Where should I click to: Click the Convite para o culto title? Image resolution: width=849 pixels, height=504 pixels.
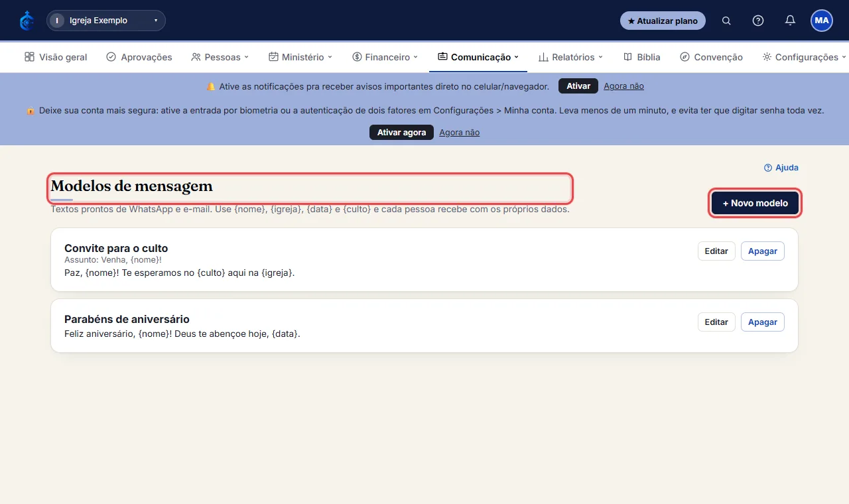click(x=116, y=249)
